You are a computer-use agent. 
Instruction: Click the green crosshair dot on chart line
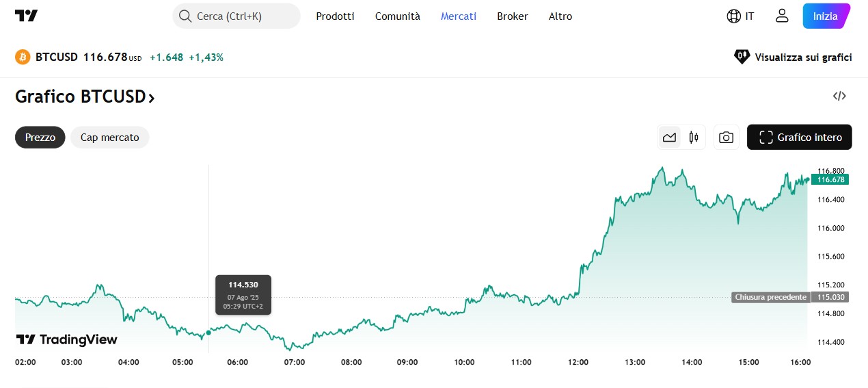(208, 333)
